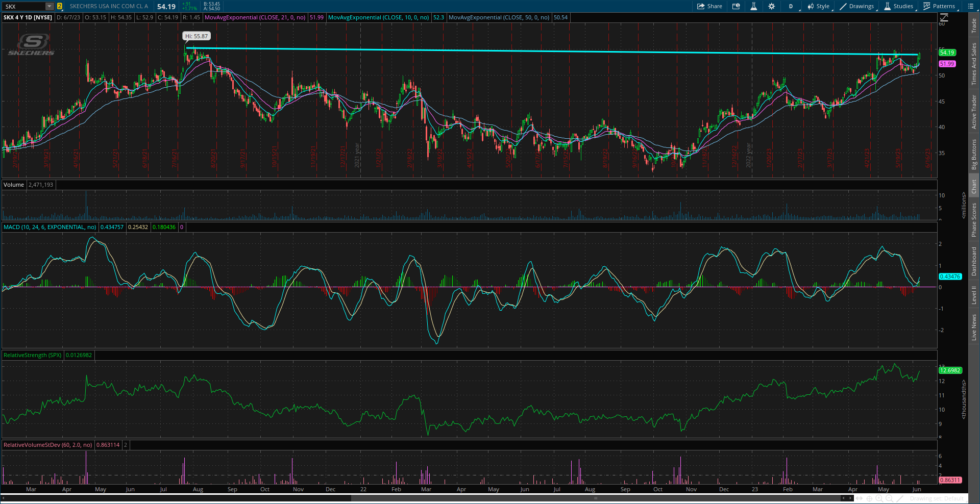Select the Chart side tab
The height and width of the screenshot is (504, 980).
tap(974, 186)
